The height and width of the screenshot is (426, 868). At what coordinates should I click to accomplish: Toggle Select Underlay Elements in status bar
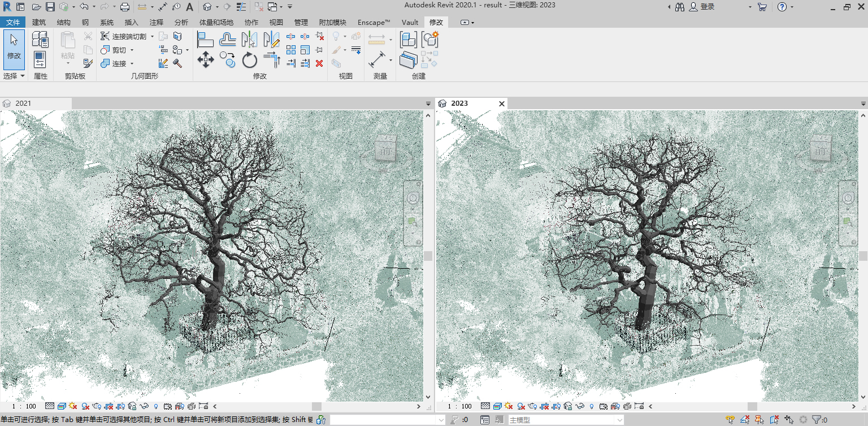pyautogui.click(x=745, y=420)
